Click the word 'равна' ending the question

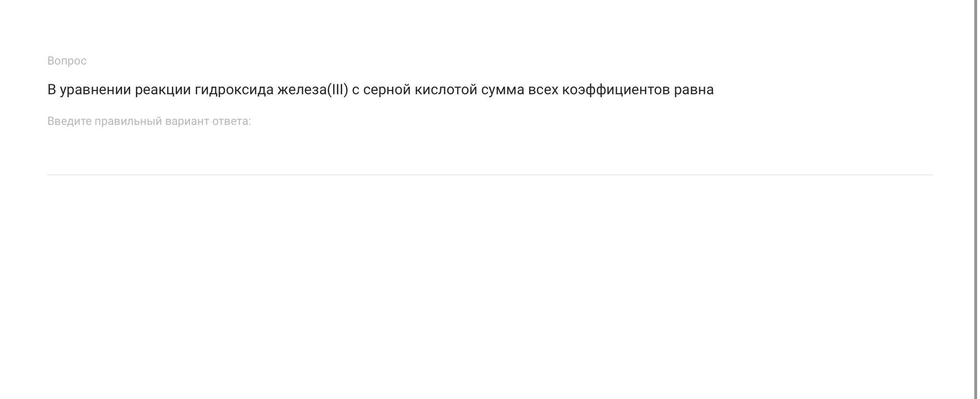tap(694, 89)
